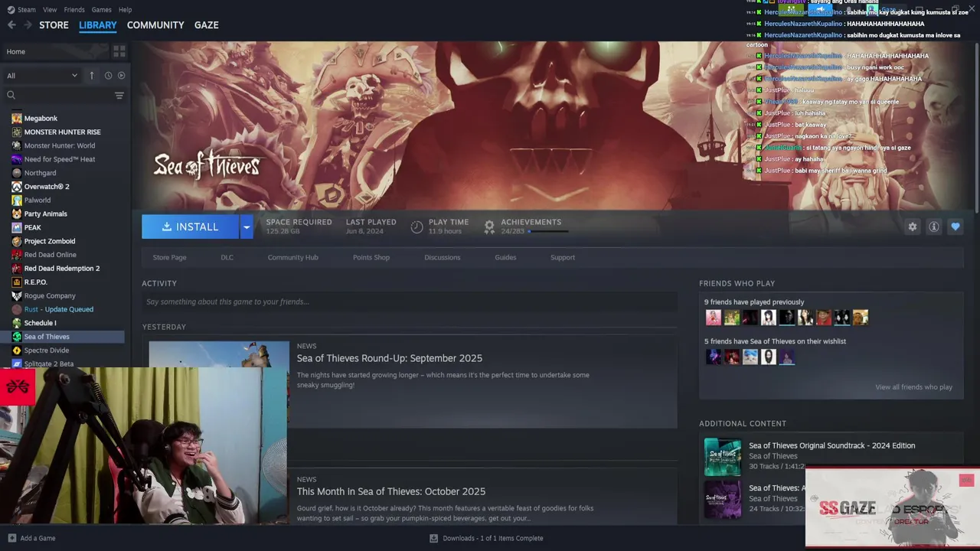Screen dimensions: 980x551
Task: Open the View menu
Action: point(50,10)
